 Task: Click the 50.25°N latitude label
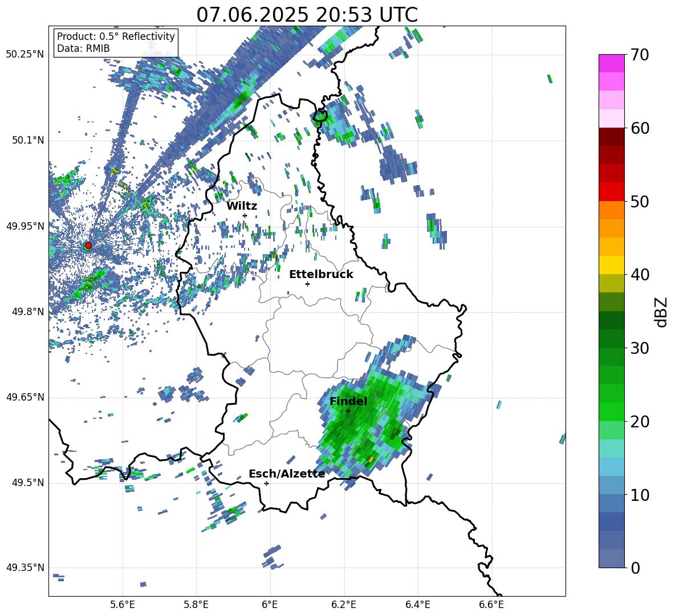tap(25, 55)
